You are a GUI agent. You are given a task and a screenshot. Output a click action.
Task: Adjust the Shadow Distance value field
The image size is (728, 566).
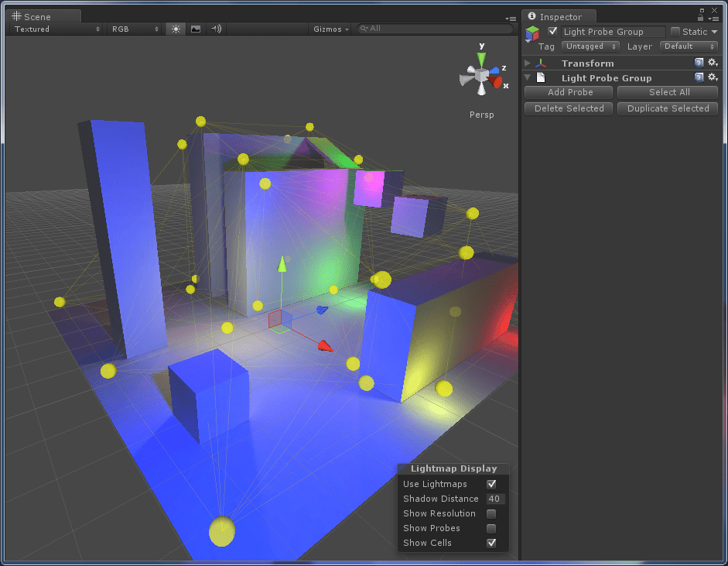(495, 499)
